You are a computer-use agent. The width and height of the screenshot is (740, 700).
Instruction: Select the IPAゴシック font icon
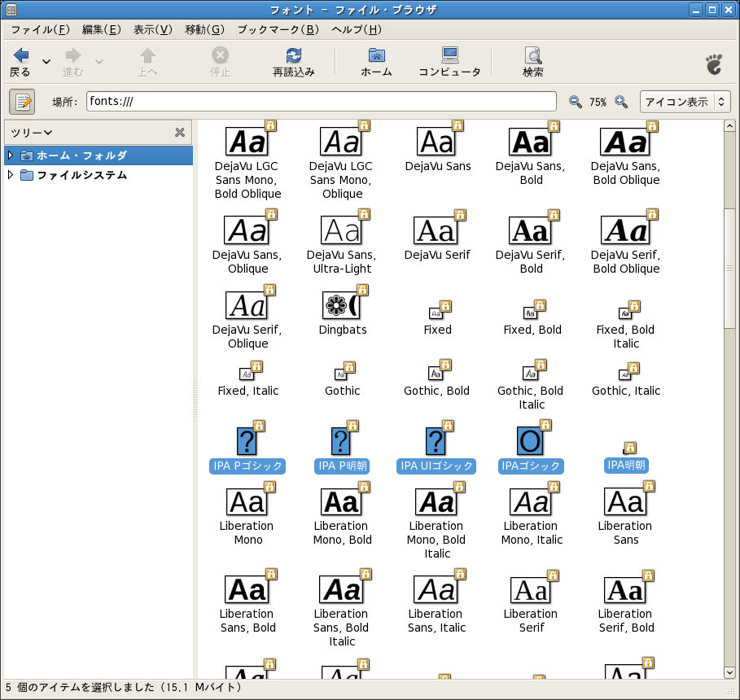[531, 440]
